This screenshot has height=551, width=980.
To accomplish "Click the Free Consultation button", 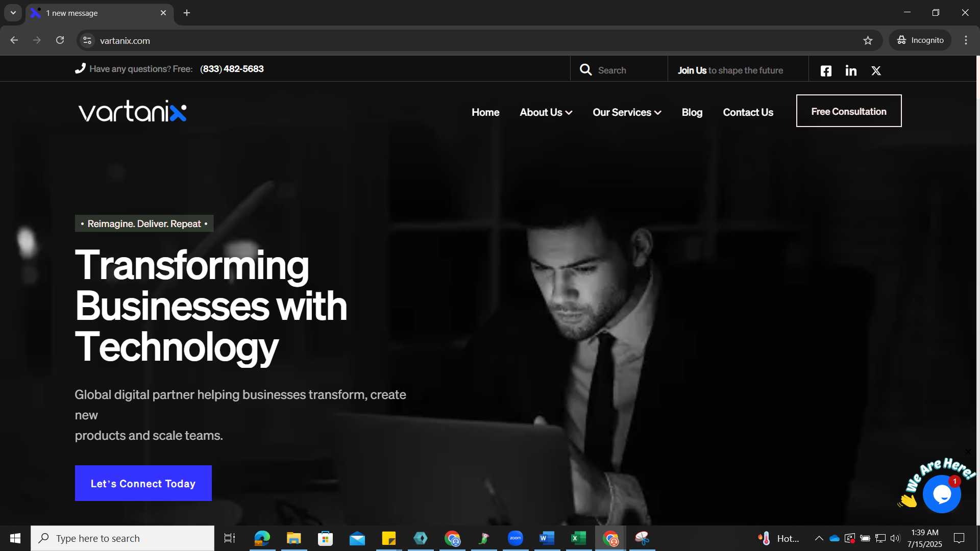I will 849,111.
